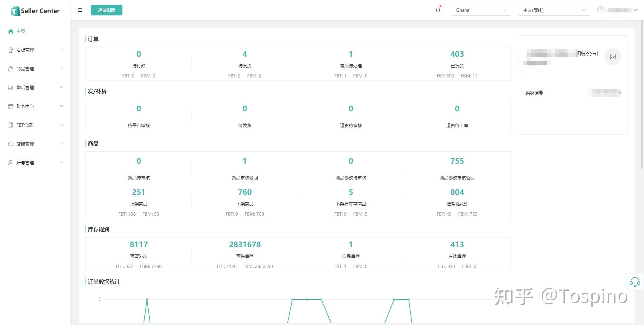Click the 主页 home icon
Viewport: 644px width, 325px height.
[x=11, y=31]
